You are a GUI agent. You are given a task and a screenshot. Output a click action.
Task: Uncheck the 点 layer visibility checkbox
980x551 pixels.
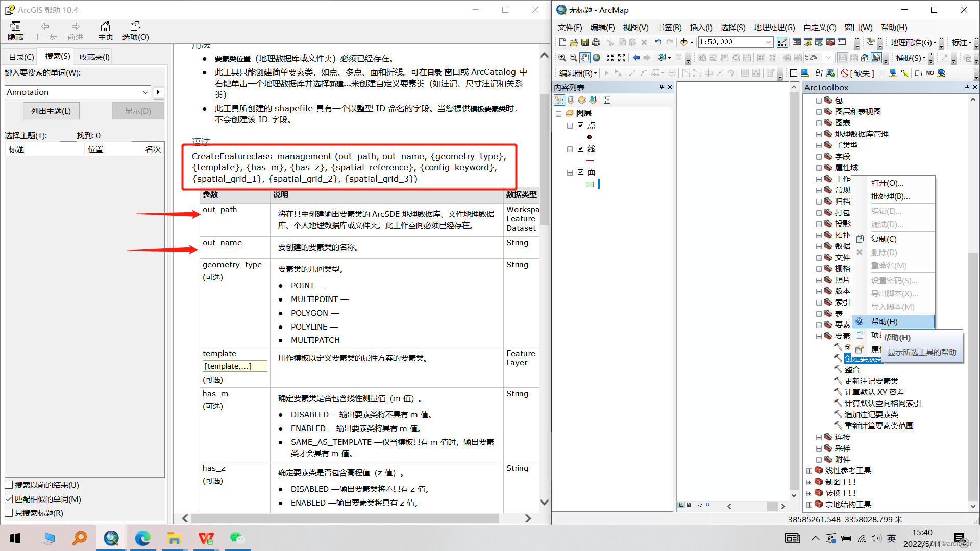click(x=580, y=126)
